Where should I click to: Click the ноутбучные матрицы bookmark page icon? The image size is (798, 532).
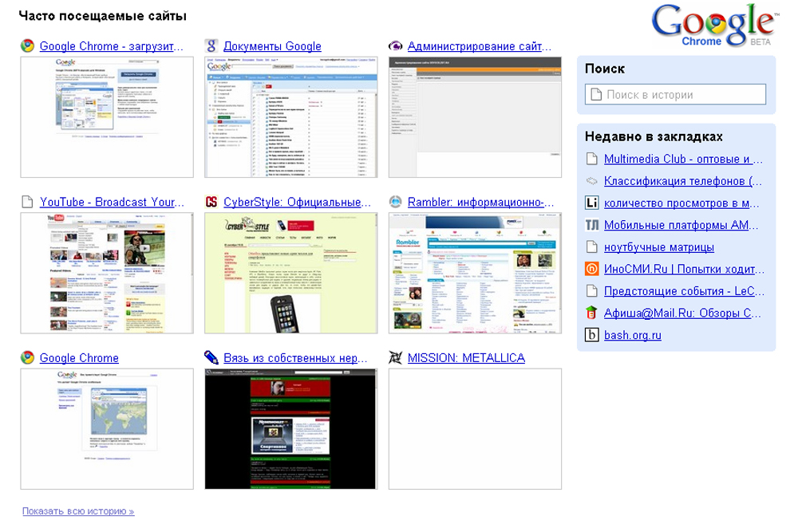592,246
